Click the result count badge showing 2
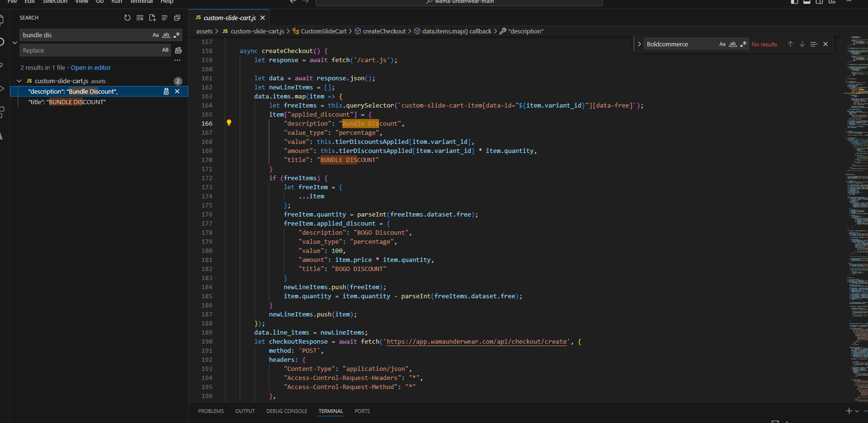This screenshot has width=868, height=423. [x=178, y=81]
